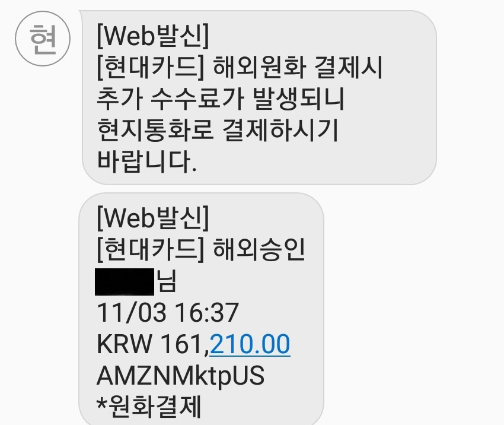Select the second 해외승인 approval message bubble

click(201, 309)
